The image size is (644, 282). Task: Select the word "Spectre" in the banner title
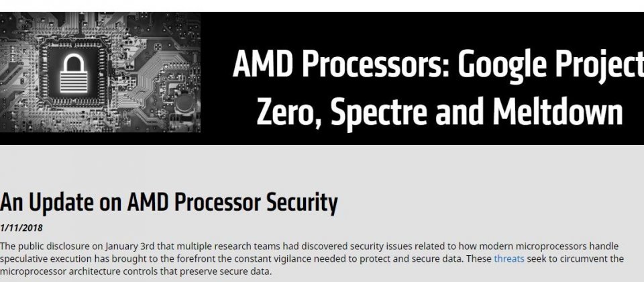tap(378, 113)
